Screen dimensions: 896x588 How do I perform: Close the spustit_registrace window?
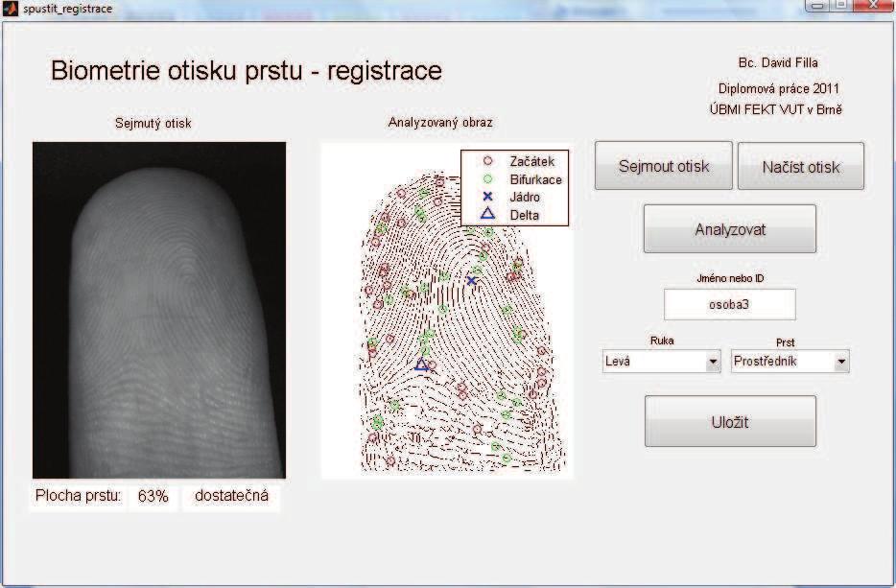(874, 5)
